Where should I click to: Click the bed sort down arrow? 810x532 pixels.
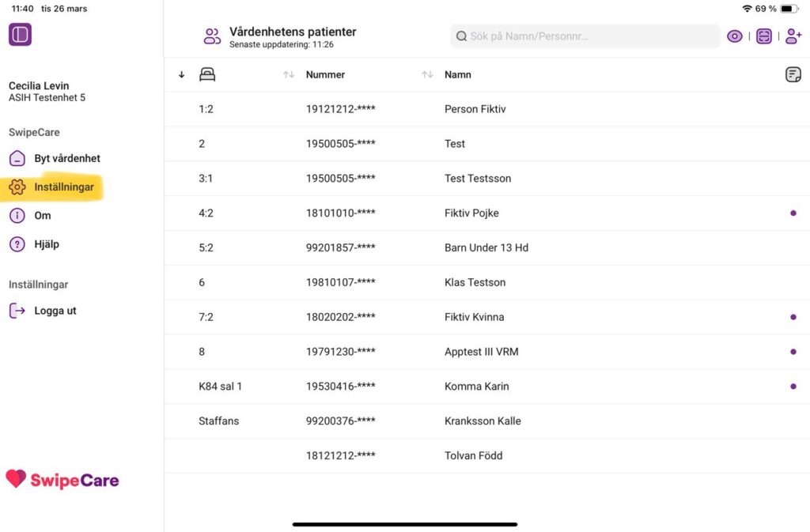[182, 74]
